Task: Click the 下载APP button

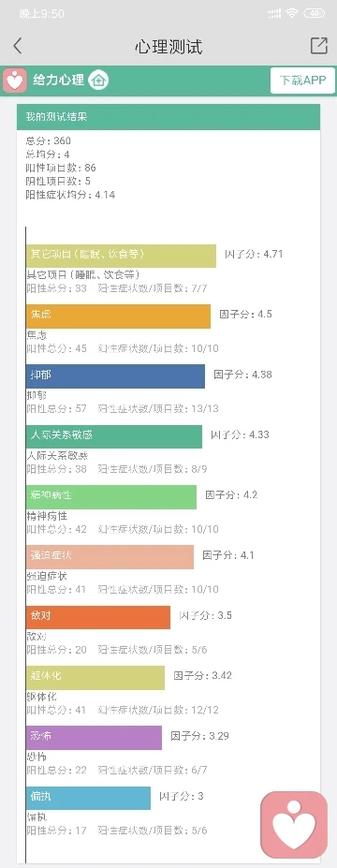Action: (x=302, y=81)
